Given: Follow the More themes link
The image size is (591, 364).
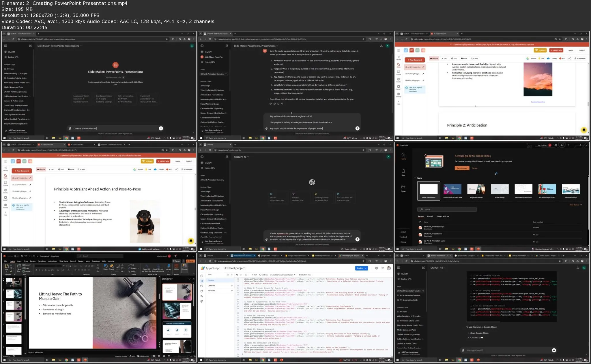Looking at the screenshot, I should [576, 205].
